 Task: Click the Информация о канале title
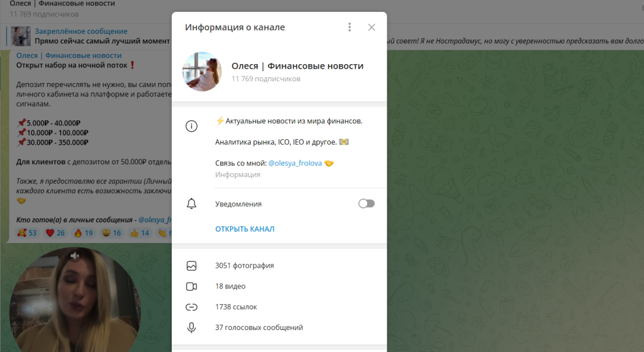pyautogui.click(x=235, y=27)
